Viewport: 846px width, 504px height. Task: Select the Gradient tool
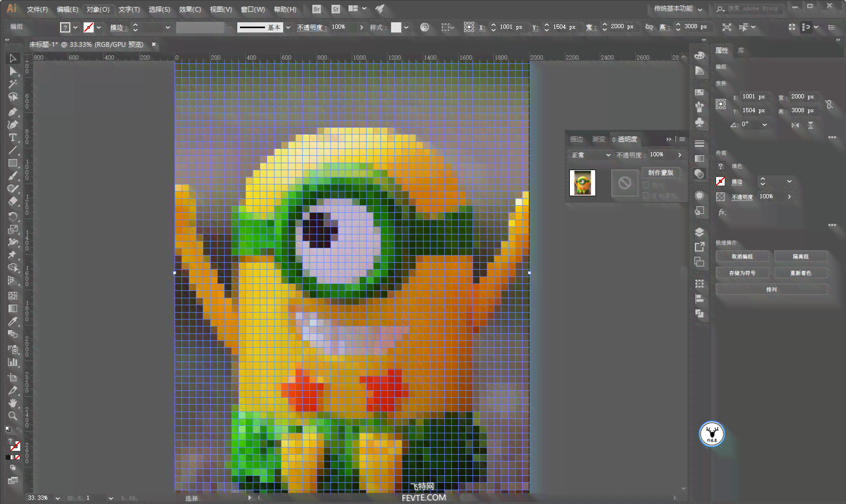coord(13,308)
